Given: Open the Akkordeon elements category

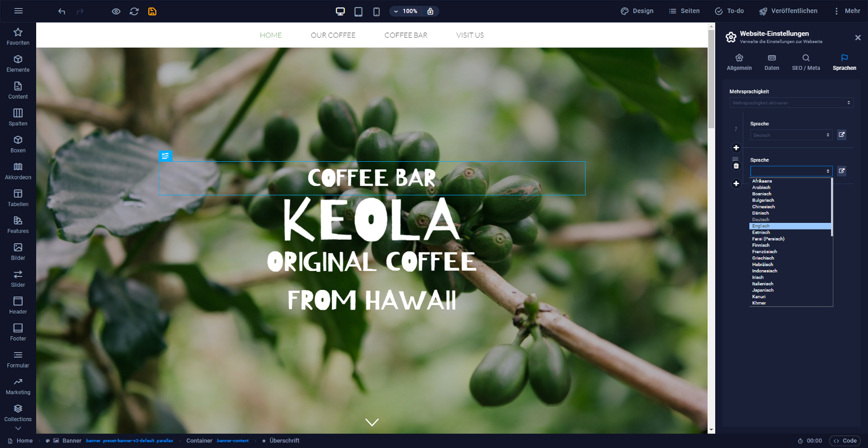Looking at the screenshot, I should pyautogui.click(x=18, y=171).
